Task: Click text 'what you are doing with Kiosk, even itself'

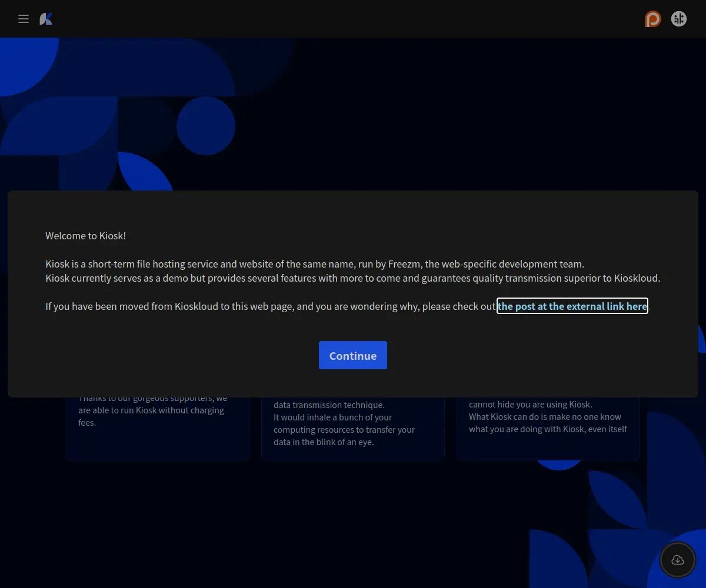Action: (x=548, y=429)
